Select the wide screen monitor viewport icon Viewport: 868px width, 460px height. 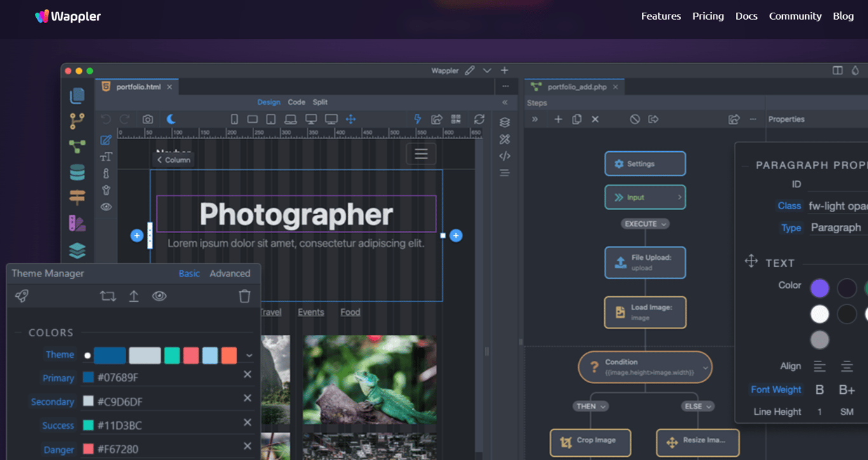pyautogui.click(x=331, y=119)
